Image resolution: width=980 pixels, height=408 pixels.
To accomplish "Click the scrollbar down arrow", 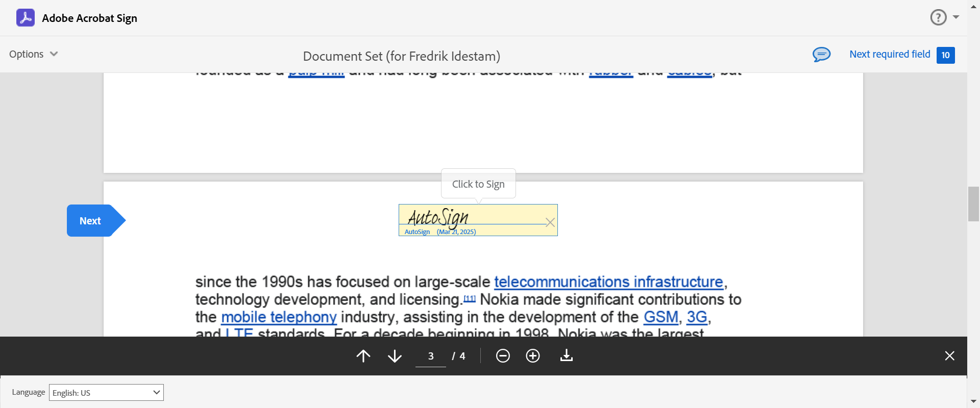I will point(973,402).
